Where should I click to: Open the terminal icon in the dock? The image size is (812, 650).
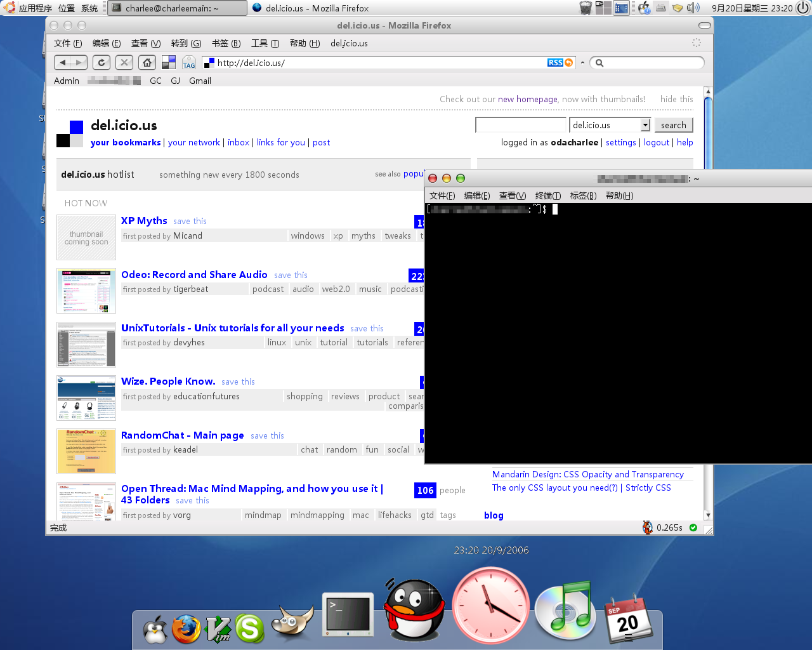pos(348,614)
